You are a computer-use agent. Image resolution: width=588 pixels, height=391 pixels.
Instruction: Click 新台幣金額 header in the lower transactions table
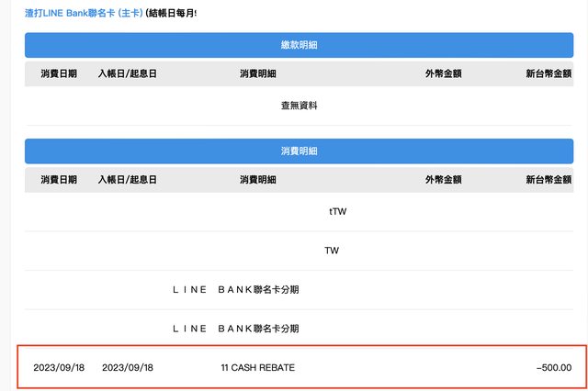548,179
